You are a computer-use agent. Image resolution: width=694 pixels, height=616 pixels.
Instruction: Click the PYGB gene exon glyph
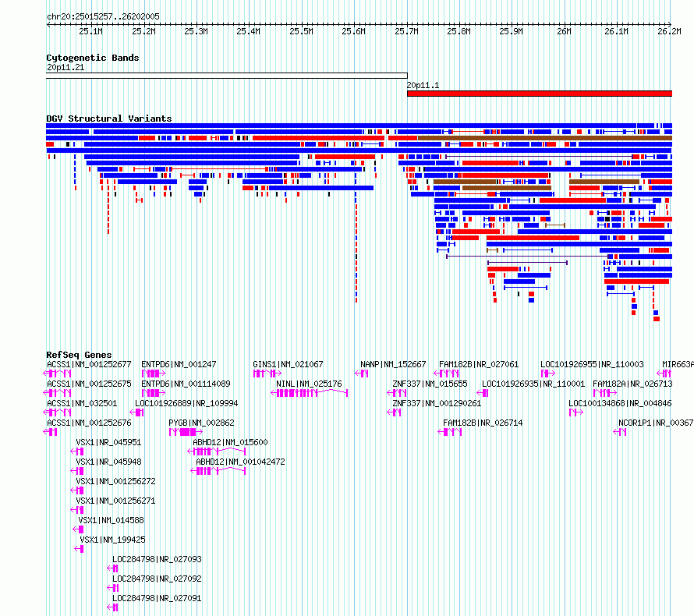pyautogui.click(x=186, y=432)
